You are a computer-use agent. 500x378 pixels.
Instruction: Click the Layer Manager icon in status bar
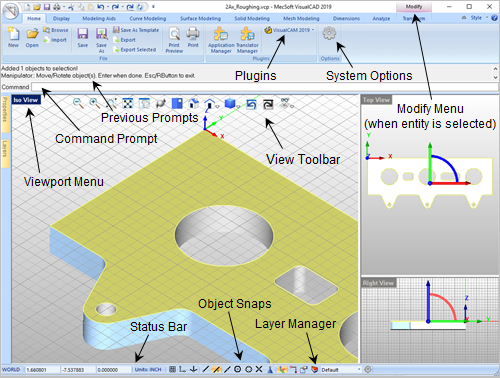point(314,369)
